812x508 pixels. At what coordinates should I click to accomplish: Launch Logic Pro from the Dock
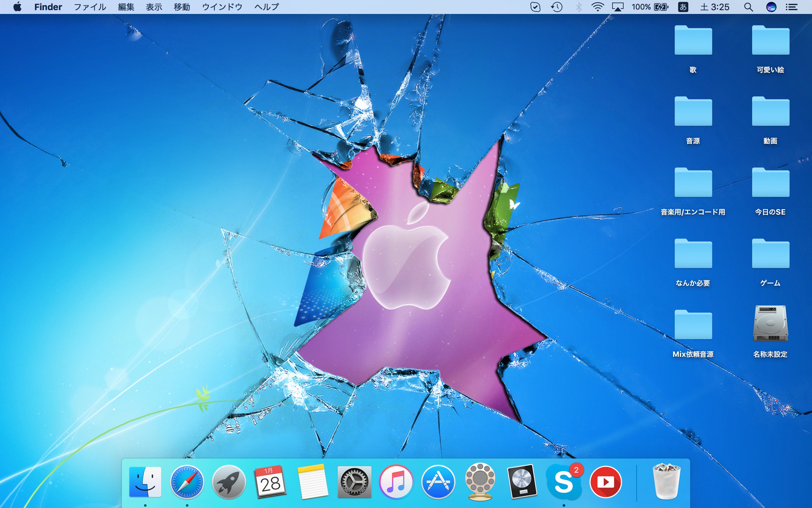[x=522, y=482]
